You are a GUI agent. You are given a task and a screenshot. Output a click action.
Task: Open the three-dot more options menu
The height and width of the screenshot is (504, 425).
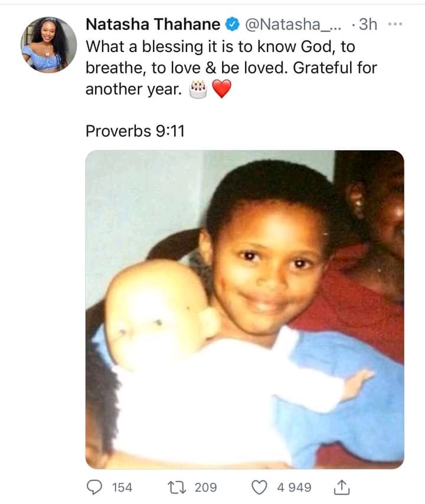(395, 24)
